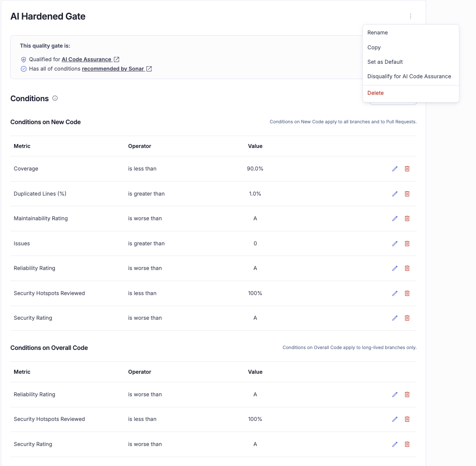Open the recommended by Sonar link
Screen dimensions: 476x466
pyautogui.click(x=113, y=69)
